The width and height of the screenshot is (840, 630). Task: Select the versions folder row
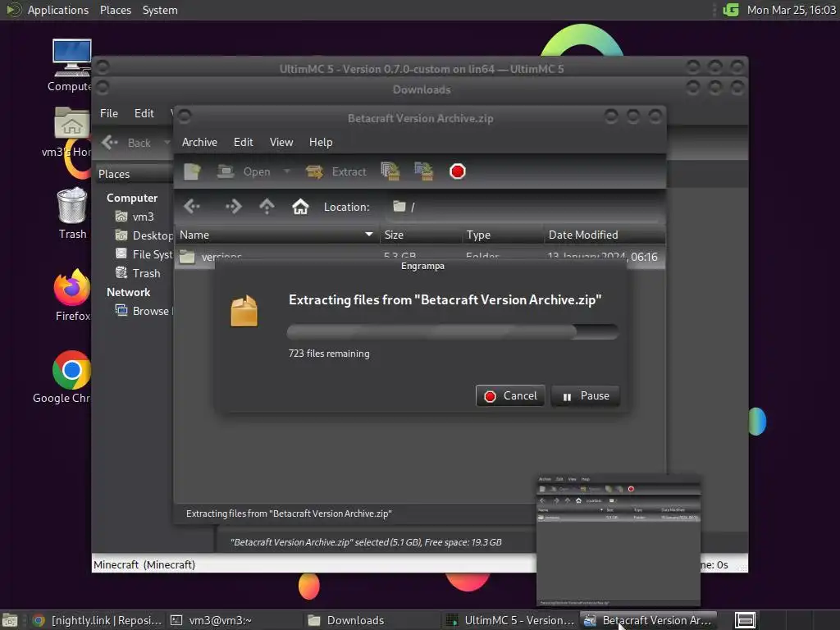coord(420,257)
